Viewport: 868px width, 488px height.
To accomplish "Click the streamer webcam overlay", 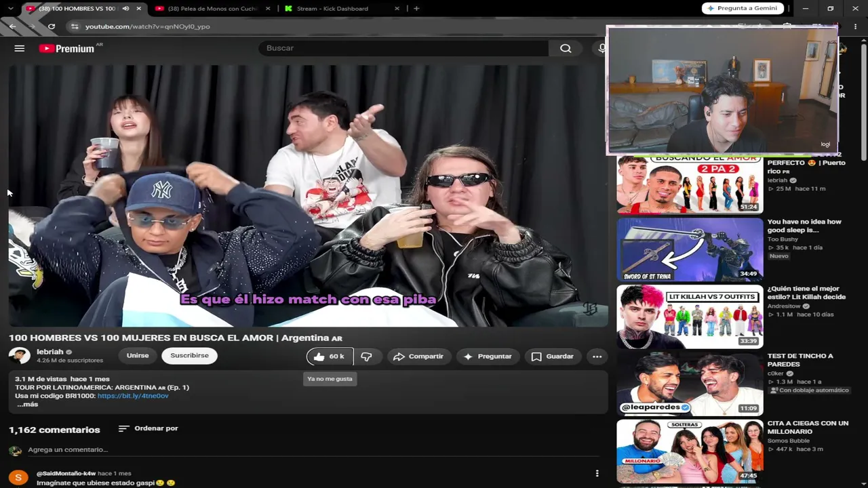I will [x=722, y=90].
